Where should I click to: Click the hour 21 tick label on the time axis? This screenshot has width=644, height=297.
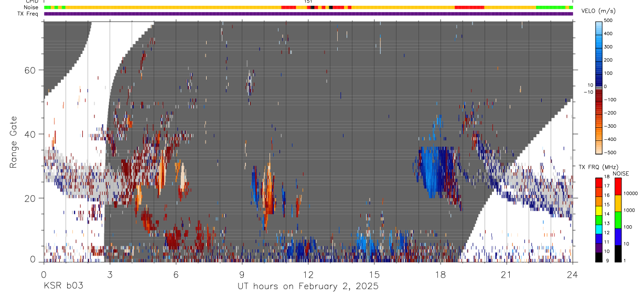coord(506,274)
